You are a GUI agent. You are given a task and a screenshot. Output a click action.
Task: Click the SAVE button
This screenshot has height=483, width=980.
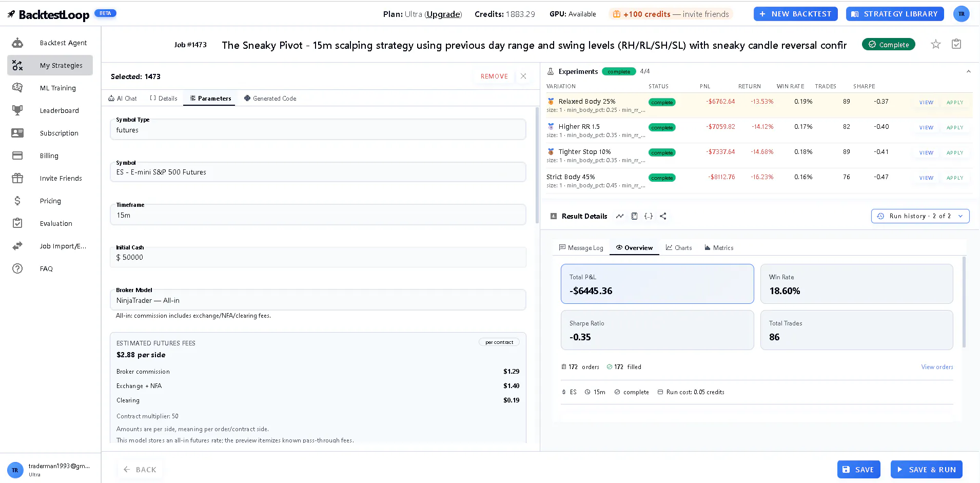(x=859, y=469)
